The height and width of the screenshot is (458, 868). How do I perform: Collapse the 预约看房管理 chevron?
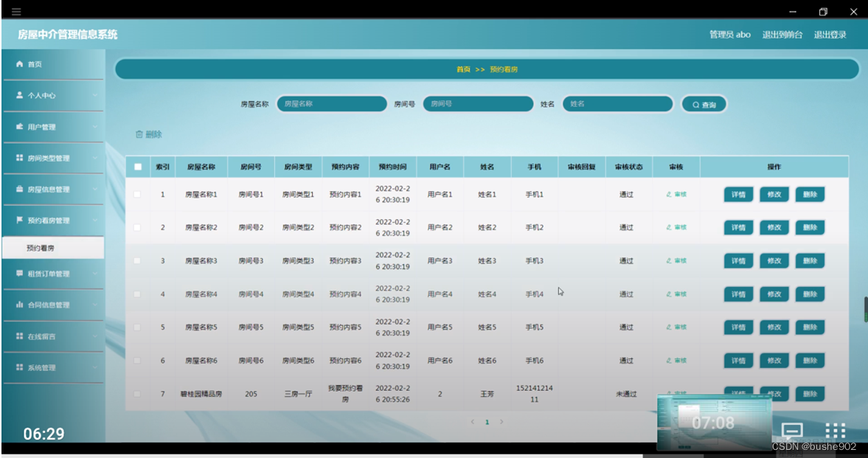[x=95, y=221]
